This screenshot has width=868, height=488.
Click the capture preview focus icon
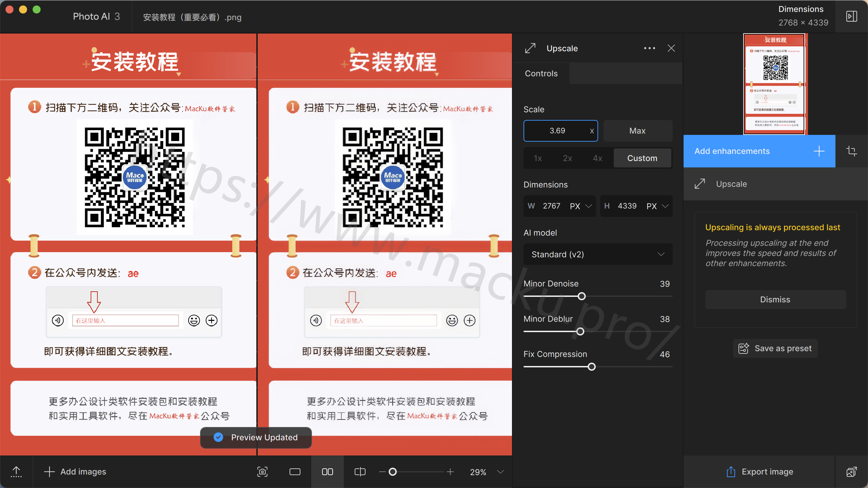[x=262, y=472]
